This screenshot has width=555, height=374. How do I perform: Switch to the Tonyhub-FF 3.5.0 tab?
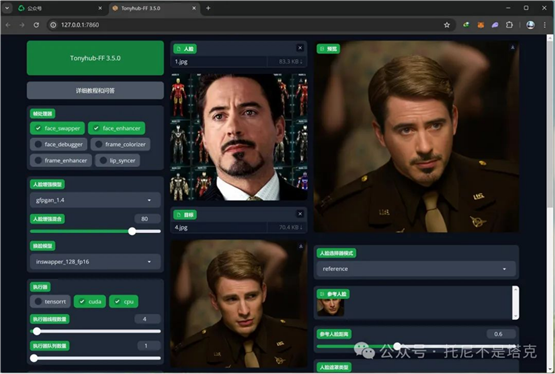coord(154,8)
